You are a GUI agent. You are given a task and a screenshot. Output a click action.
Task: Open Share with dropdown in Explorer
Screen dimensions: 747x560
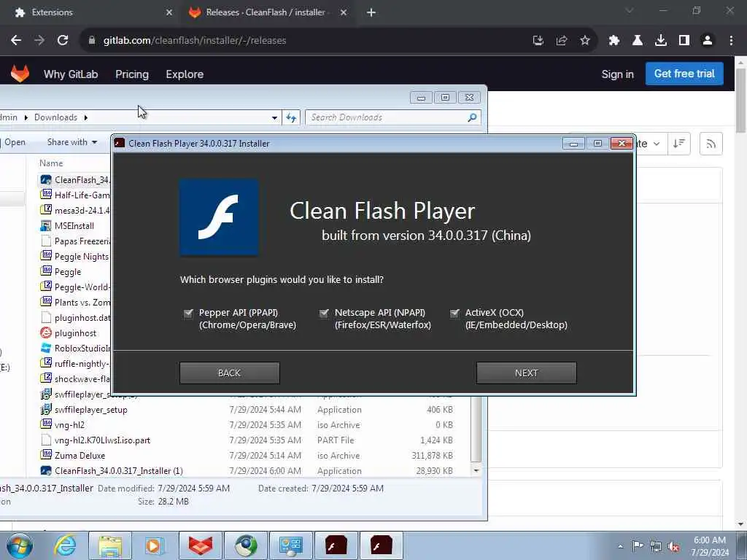pos(72,142)
